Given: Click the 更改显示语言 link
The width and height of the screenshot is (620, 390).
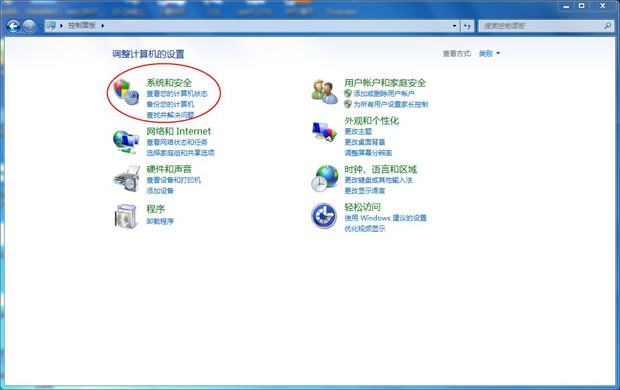Looking at the screenshot, I should (x=365, y=191).
